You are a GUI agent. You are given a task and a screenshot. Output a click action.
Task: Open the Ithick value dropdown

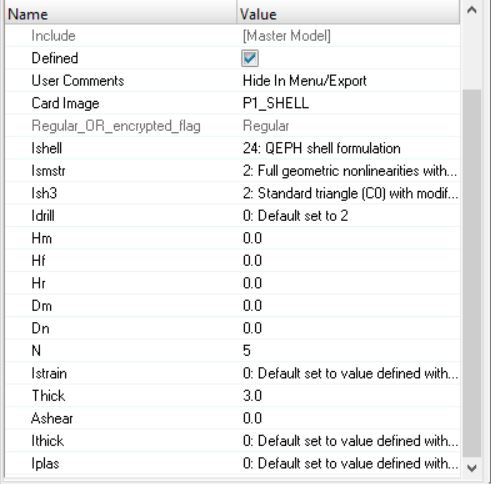[x=349, y=441]
